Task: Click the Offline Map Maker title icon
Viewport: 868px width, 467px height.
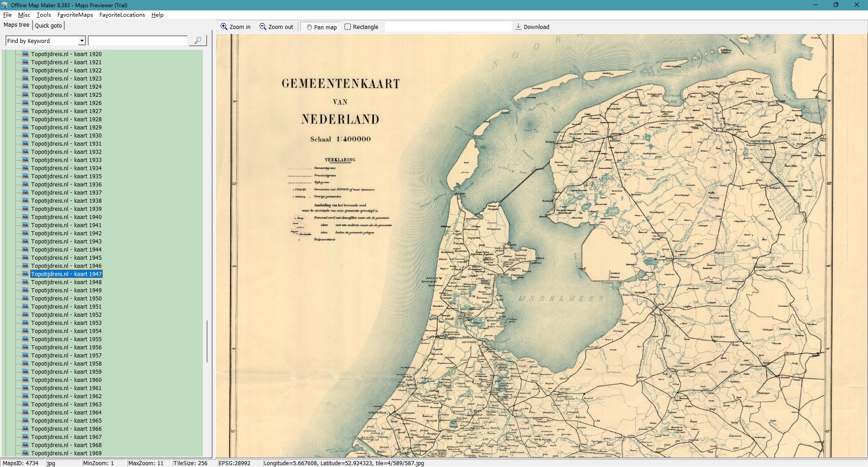Action: click(5, 5)
